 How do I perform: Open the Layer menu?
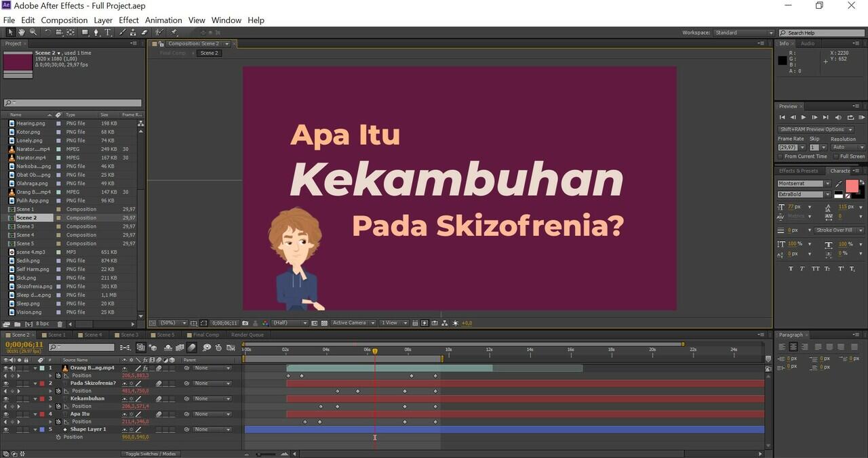pos(103,20)
